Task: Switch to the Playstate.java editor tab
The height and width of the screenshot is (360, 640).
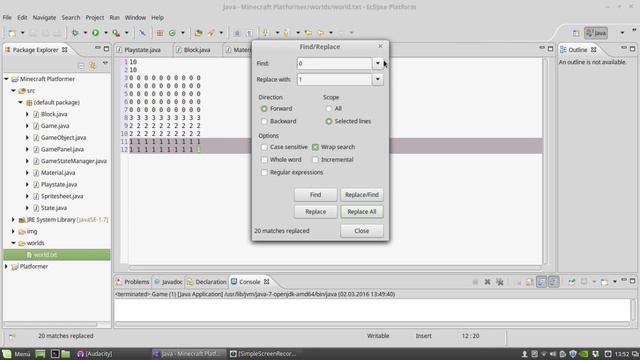Action: tap(142, 50)
